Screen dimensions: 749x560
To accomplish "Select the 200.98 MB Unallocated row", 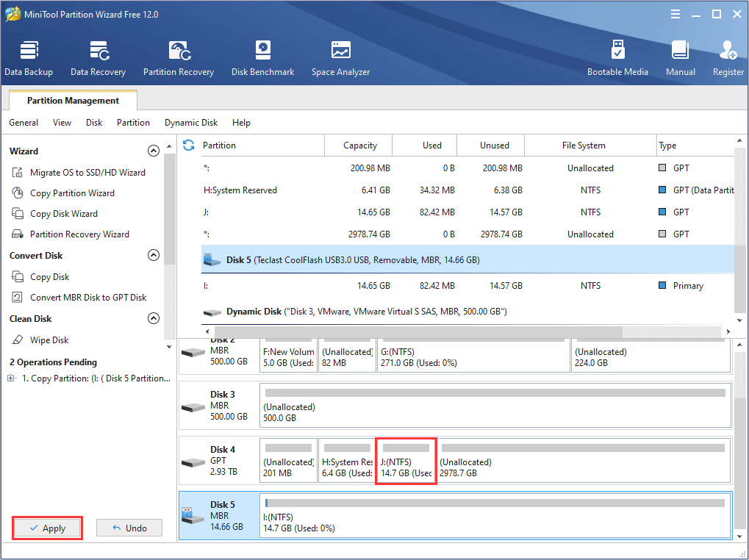I will [467, 168].
